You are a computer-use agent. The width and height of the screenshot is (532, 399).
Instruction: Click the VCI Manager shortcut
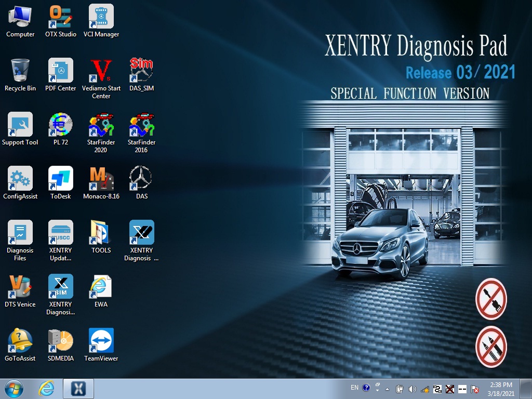click(101, 21)
